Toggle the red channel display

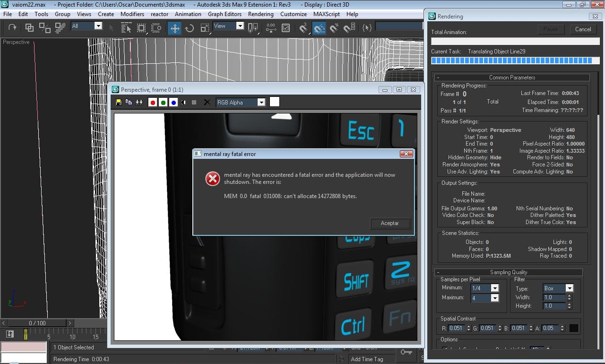[x=153, y=102]
